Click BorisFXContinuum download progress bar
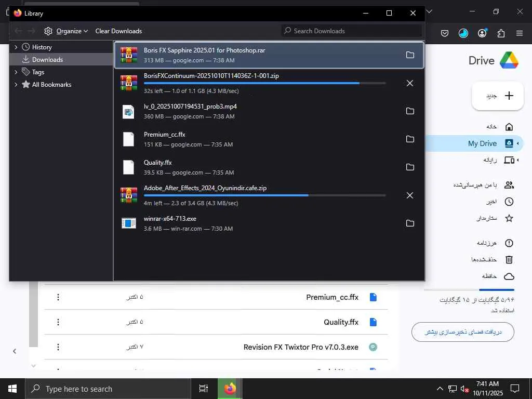 click(x=264, y=83)
